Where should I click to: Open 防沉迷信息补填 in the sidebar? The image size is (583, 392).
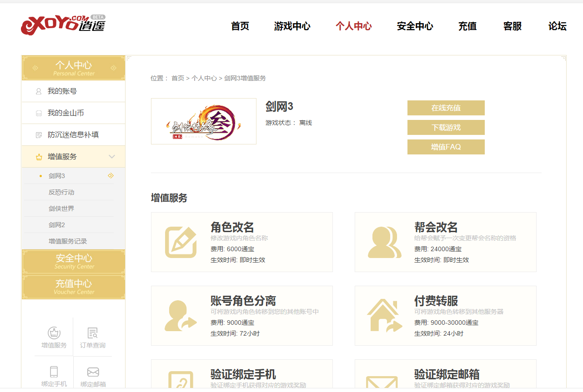(73, 135)
